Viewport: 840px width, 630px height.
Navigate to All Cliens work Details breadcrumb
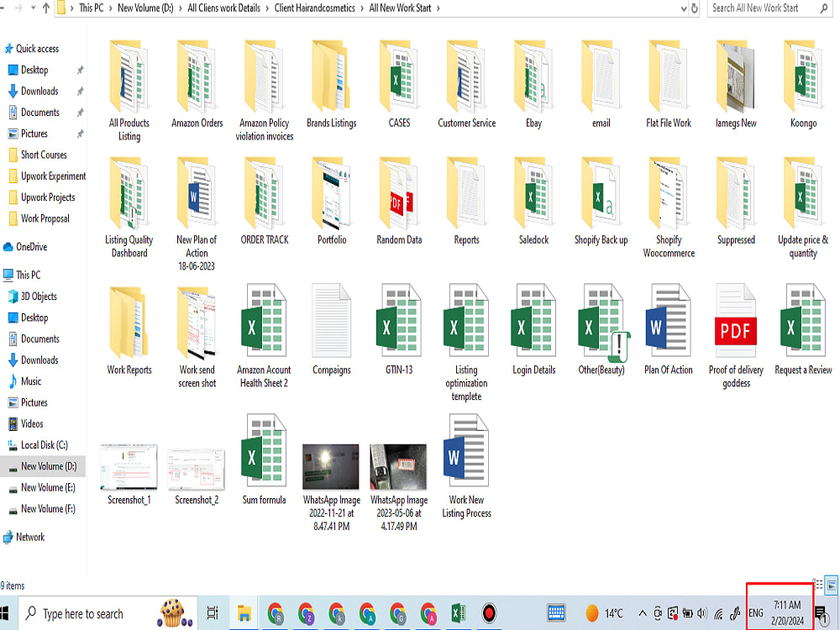tap(223, 8)
